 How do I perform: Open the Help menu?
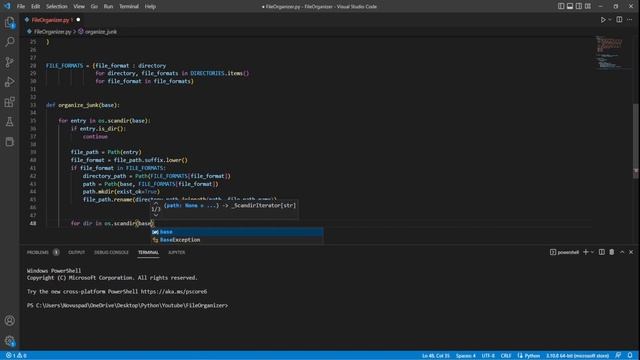[x=150, y=7]
